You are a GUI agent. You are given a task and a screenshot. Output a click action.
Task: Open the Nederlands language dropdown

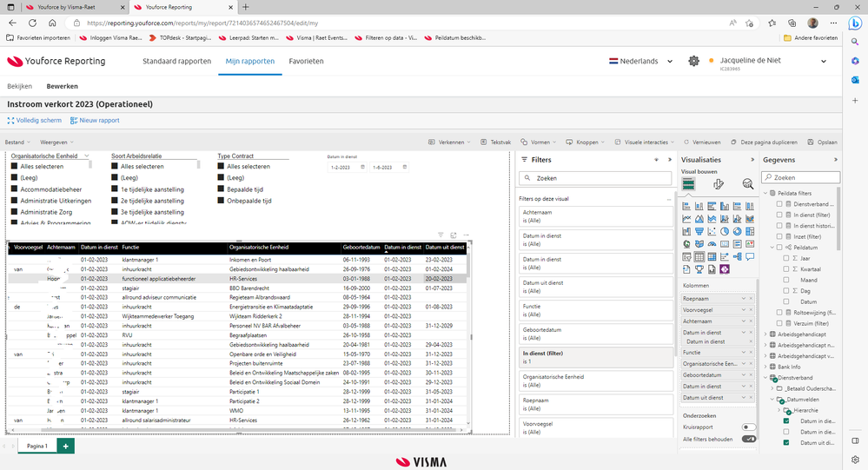point(641,61)
